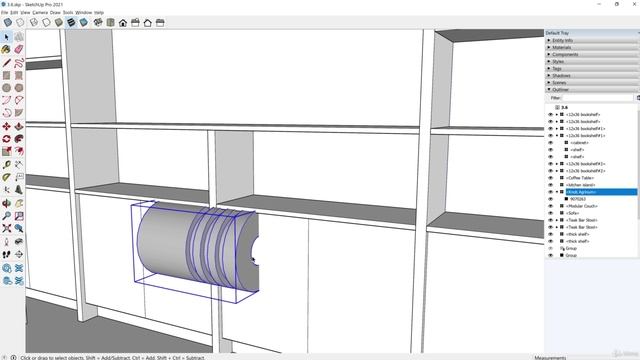This screenshot has height=360, width=640.
Task: Activate the Orbit tool
Action: point(7,203)
